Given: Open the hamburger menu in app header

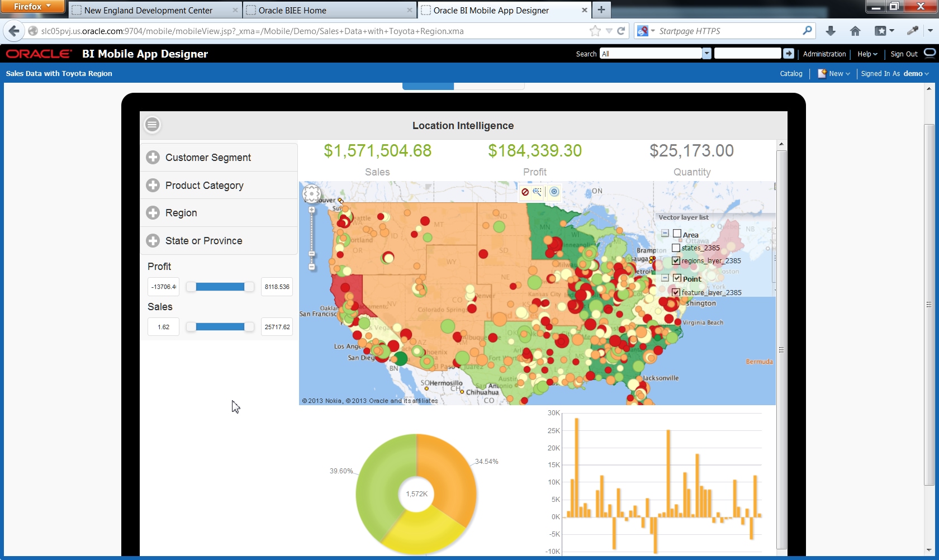Looking at the screenshot, I should (152, 125).
